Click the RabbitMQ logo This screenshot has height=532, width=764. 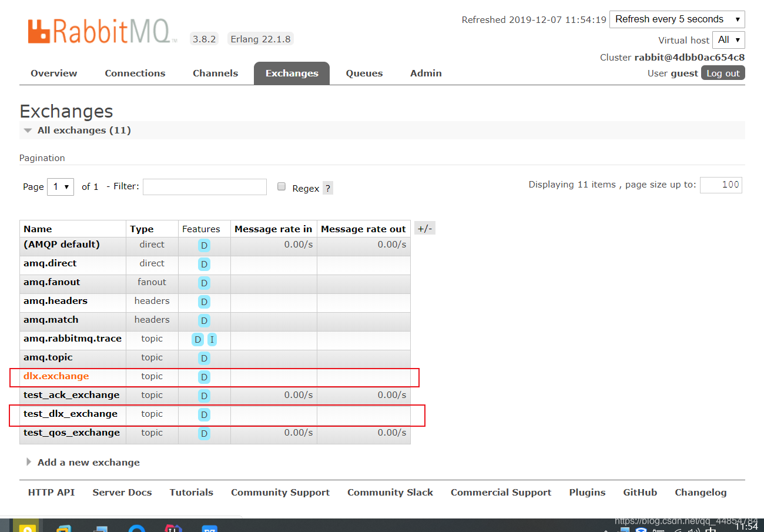(x=102, y=31)
